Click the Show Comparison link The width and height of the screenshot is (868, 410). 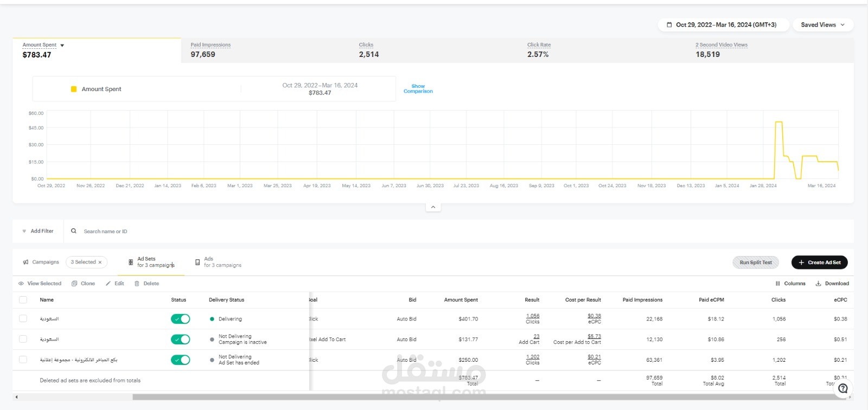[418, 89]
